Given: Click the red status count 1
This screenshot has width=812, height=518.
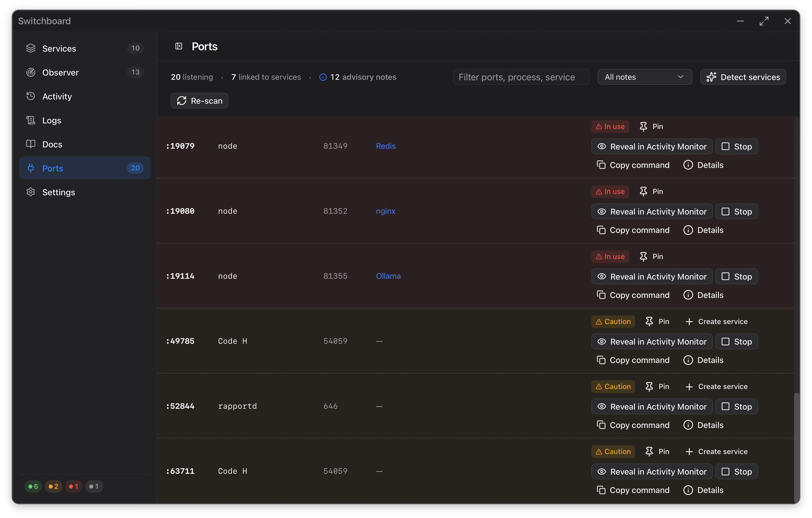Looking at the screenshot, I should [x=73, y=486].
